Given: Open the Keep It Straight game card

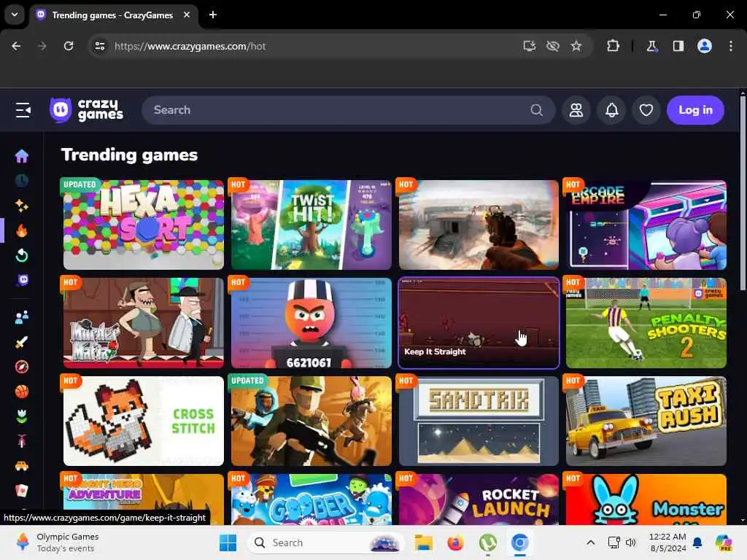Looking at the screenshot, I should (479, 323).
